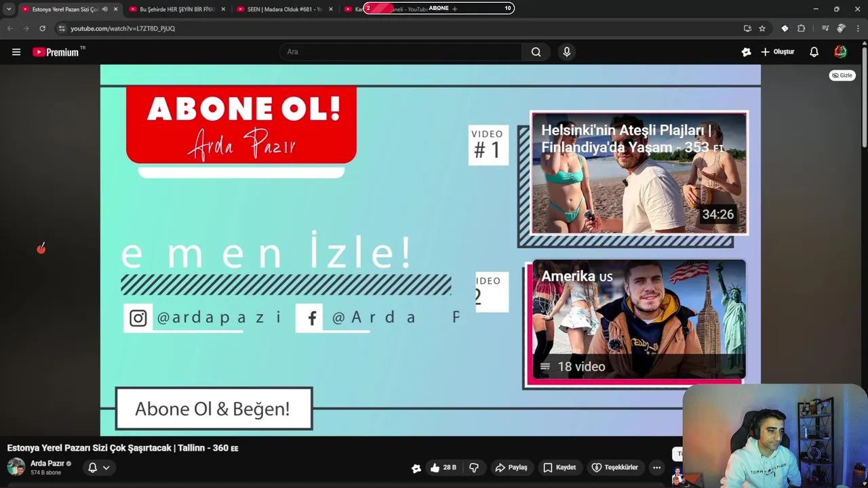The width and height of the screenshot is (868, 488).
Task: Close the 'Bu Şehirde HER ŞEYİN' tab
Action: (x=223, y=9)
